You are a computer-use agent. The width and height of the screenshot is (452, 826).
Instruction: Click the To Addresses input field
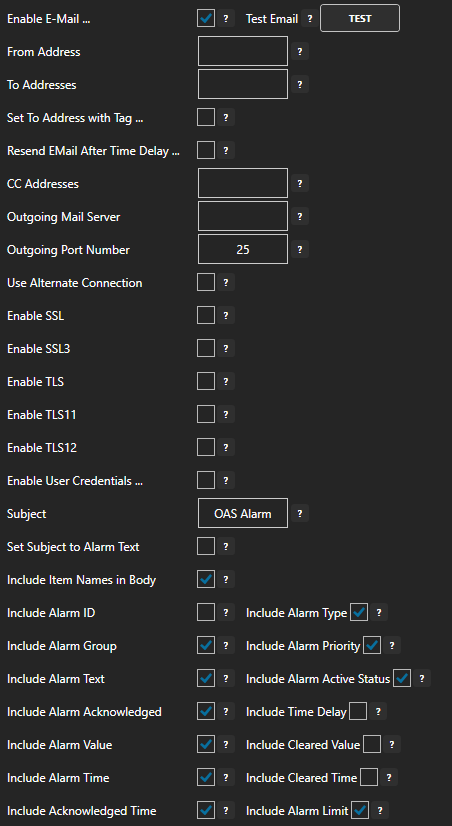[x=243, y=84]
